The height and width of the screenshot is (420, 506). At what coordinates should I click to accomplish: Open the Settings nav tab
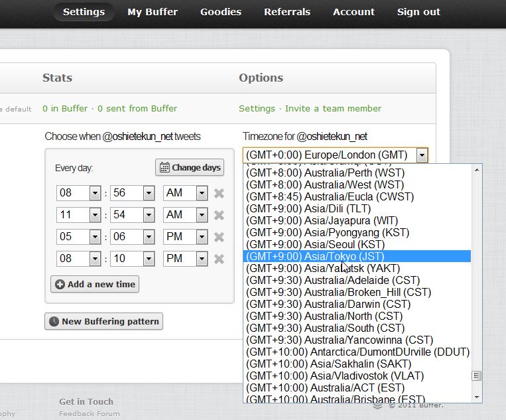click(84, 12)
